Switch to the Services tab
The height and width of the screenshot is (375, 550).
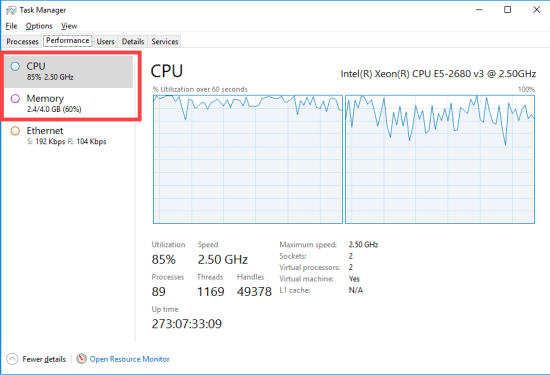click(165, 41)
